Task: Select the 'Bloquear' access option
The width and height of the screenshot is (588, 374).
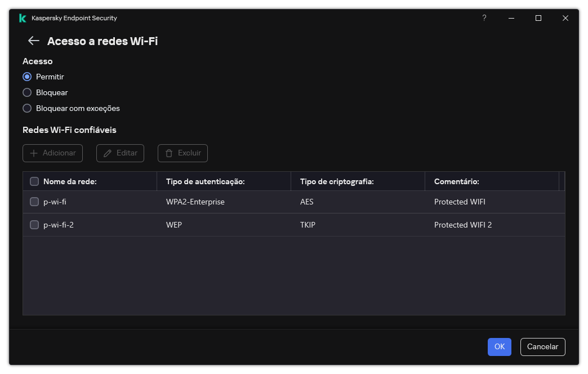Action: (27, 92)
